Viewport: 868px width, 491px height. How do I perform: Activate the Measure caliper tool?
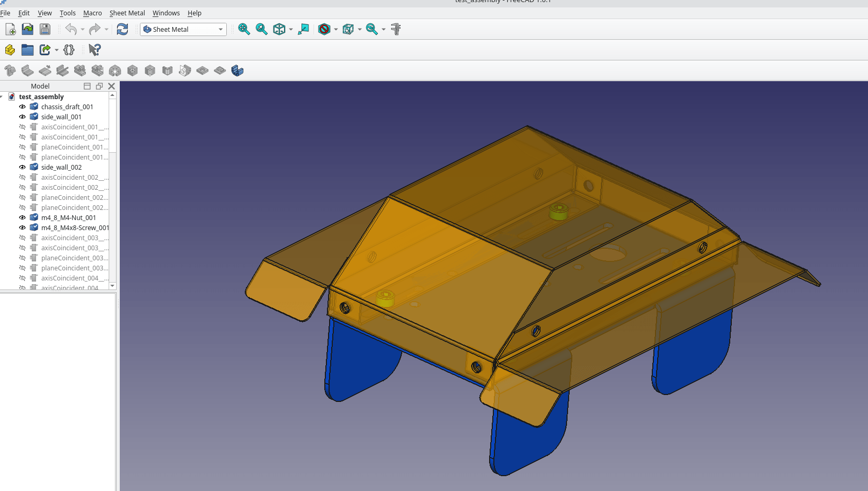(x=396, y=29)
